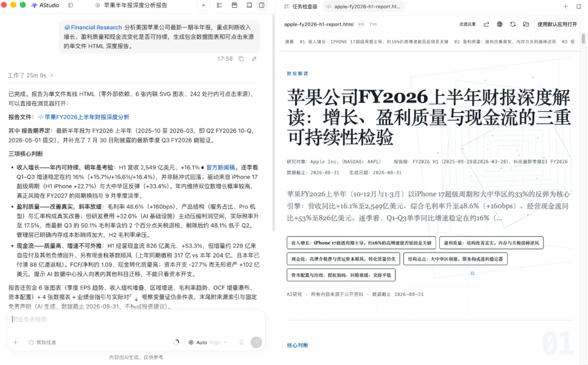Screen dimensions: 588x365
Task: Click the preview pane's vertical scrollbar
Action: pyautogui.click(x=583, y=38)
